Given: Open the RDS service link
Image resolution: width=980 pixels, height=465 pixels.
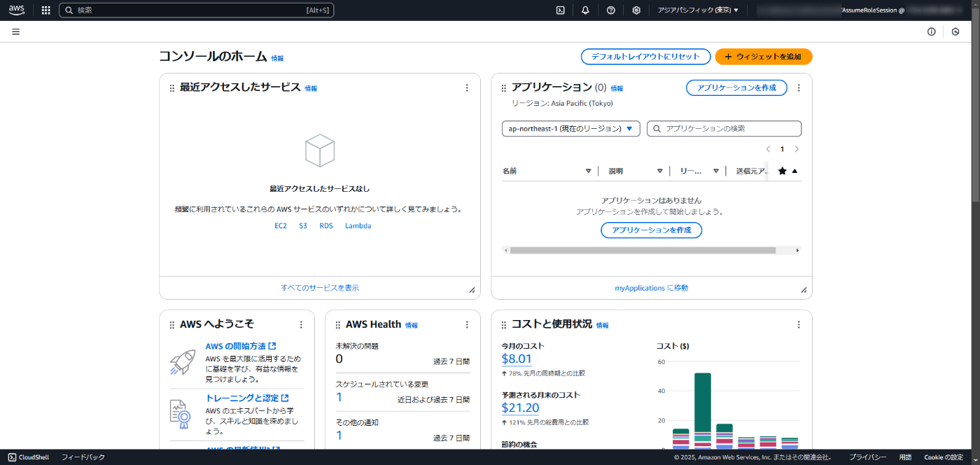Looking at the screenshot, I should [x=326, y=226].
